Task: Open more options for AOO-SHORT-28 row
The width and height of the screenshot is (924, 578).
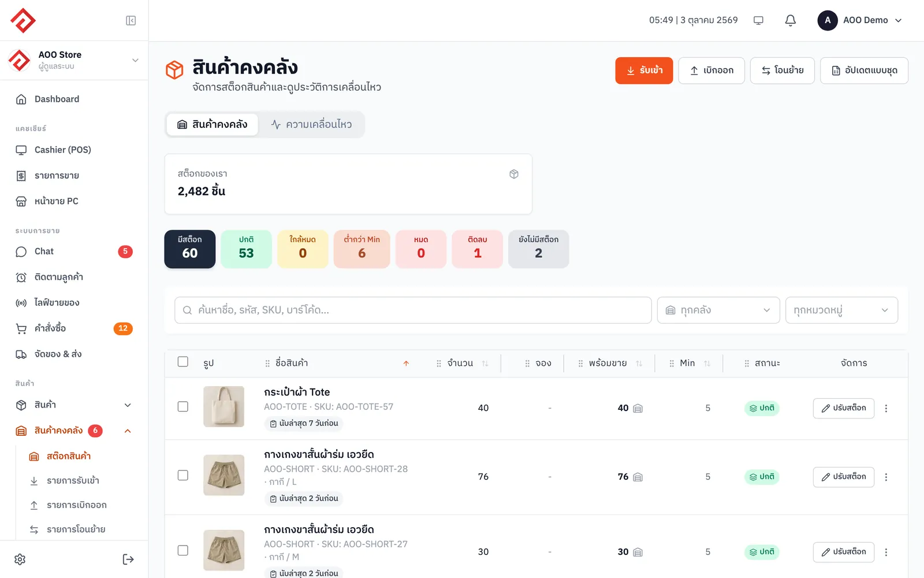Action: 886,477
